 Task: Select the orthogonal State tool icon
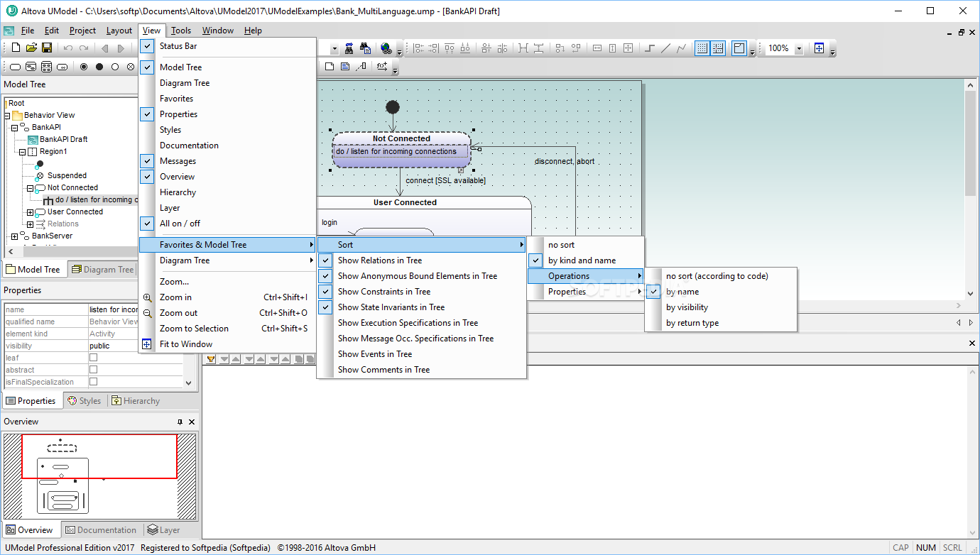(x=46, y=67)
